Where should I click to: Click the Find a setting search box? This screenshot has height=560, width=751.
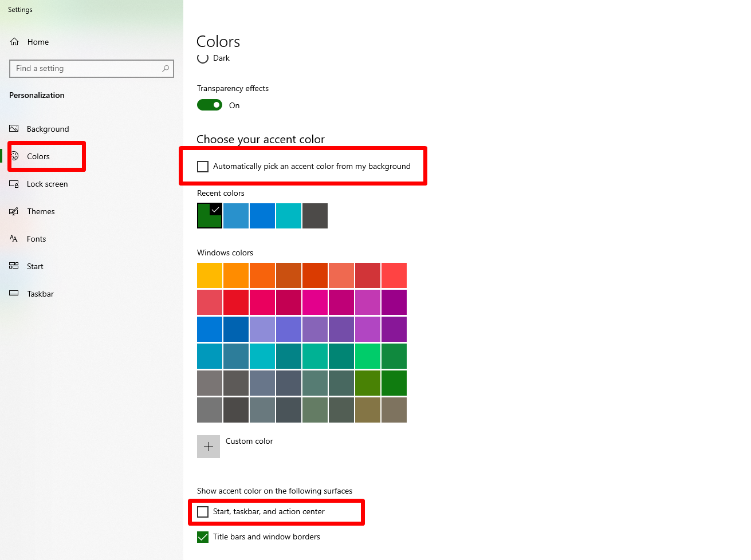[92, 68]
